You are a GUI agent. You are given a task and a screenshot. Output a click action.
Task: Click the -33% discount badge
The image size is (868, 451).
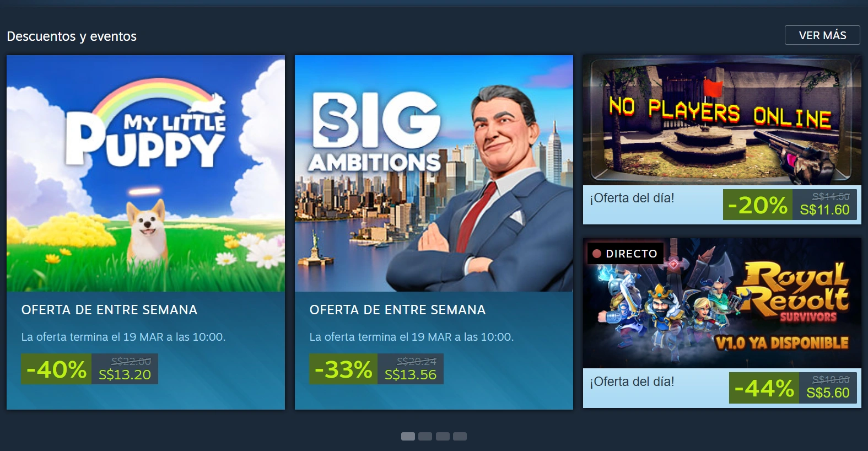(x=343, y=369)
